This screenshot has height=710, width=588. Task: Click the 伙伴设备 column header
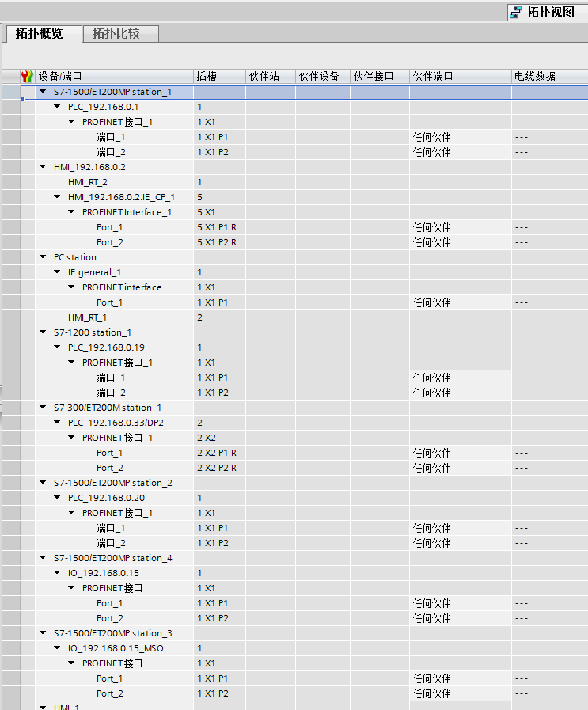coord(323,76)
